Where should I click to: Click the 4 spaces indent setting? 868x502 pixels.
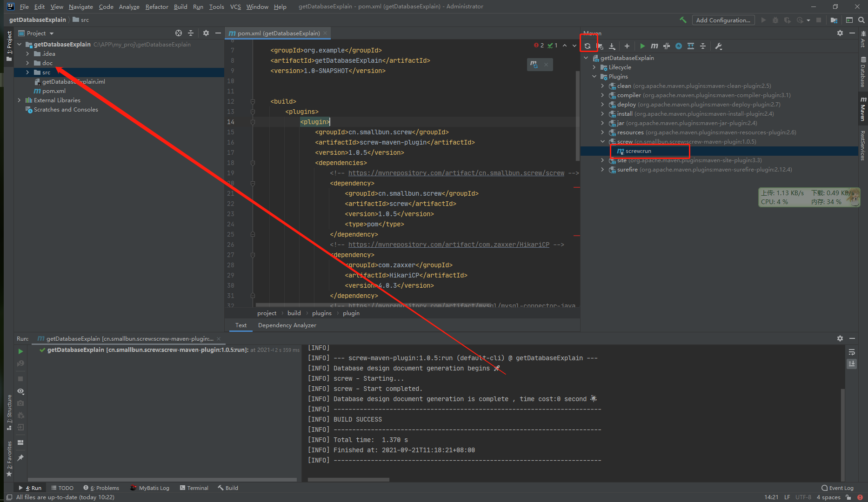[828, 497]
